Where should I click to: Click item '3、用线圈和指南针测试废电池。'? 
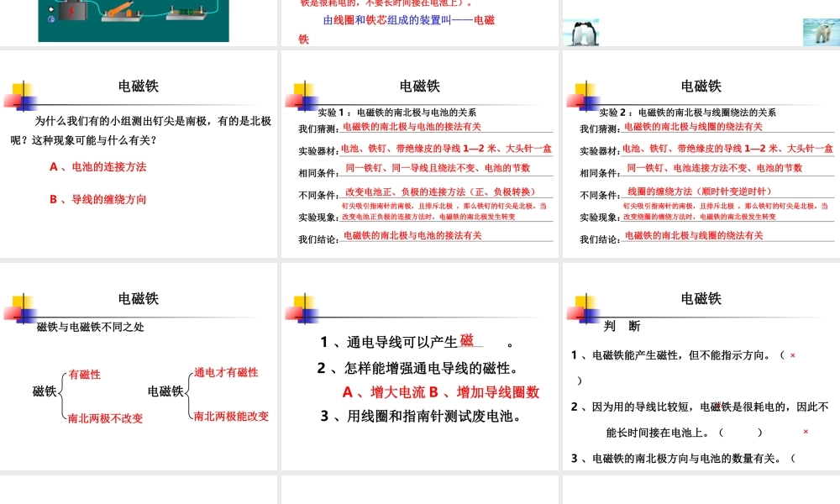click(x=422, y=416)
